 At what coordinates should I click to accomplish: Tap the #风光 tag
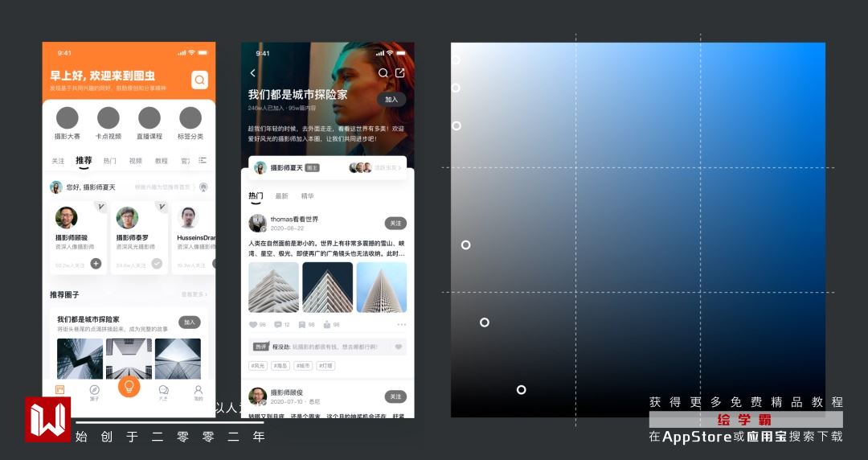[x=258, y=366]
